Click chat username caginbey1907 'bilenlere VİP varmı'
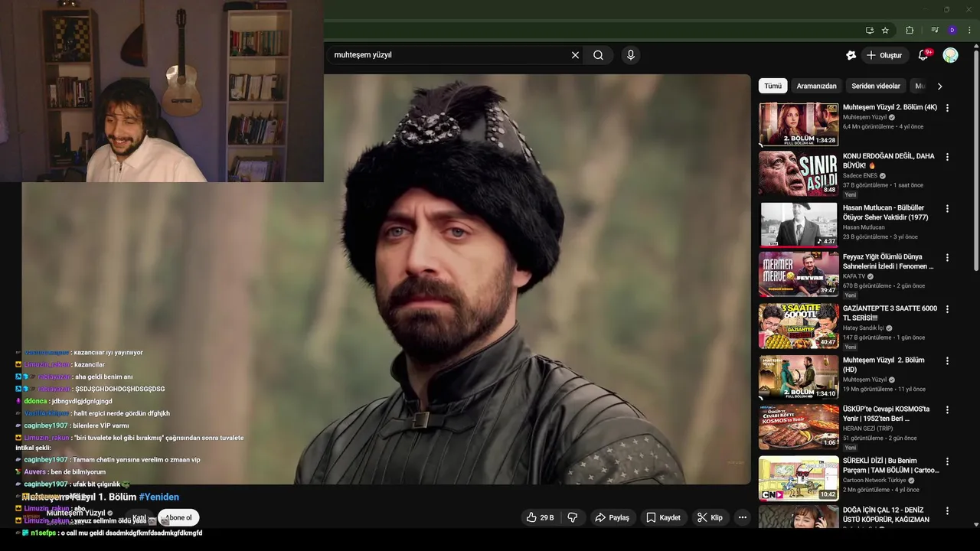980x551 pixels. click(46, 425)
